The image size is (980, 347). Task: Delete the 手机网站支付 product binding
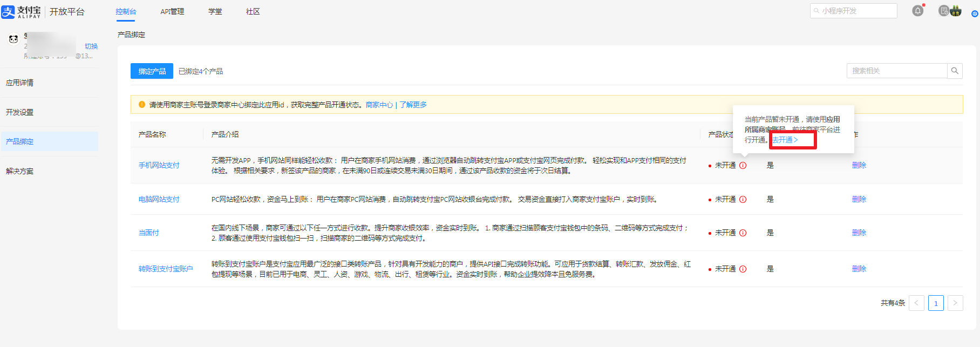[859, 165]
